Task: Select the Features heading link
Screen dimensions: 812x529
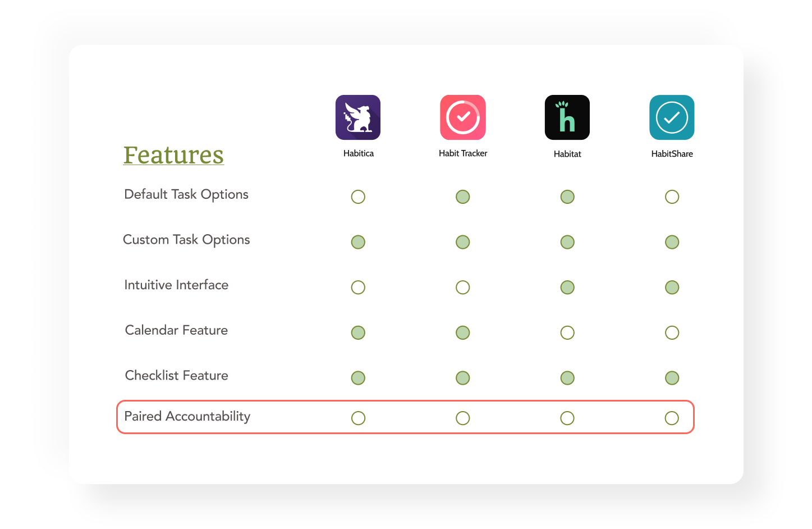Action: [173, 155]
